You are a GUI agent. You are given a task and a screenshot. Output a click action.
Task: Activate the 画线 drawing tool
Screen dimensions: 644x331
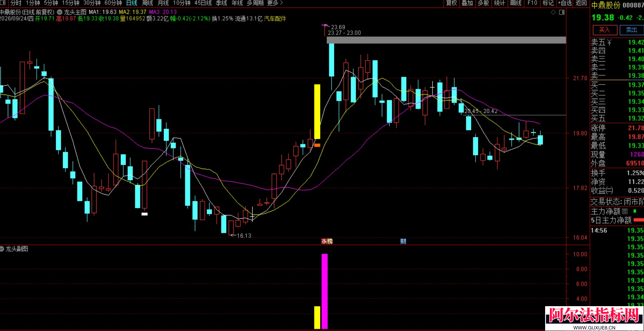[x=515, y=3]
